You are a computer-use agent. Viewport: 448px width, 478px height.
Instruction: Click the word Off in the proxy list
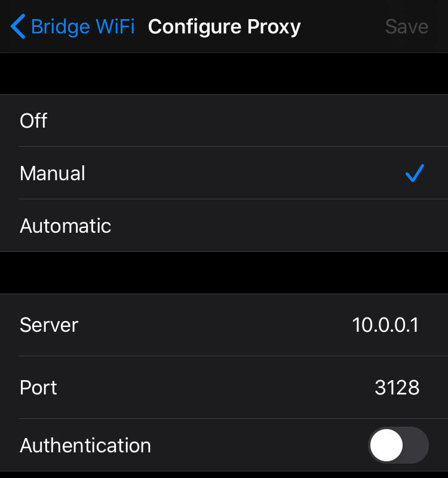33,121
